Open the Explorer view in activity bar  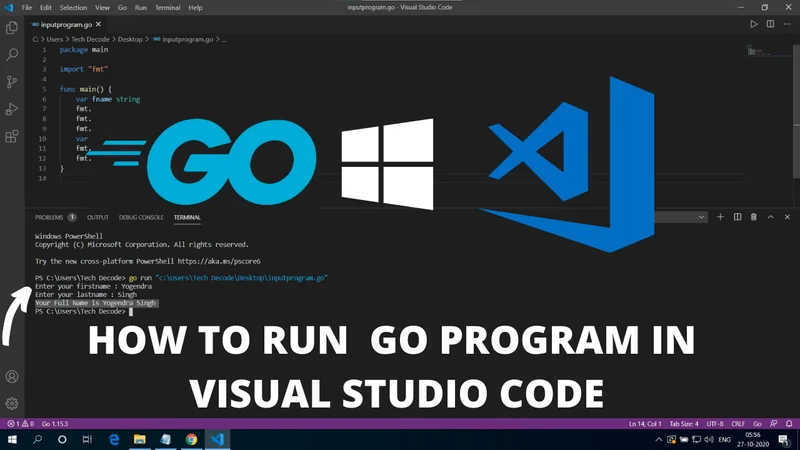pyautogui.click(x=12, y=27)
